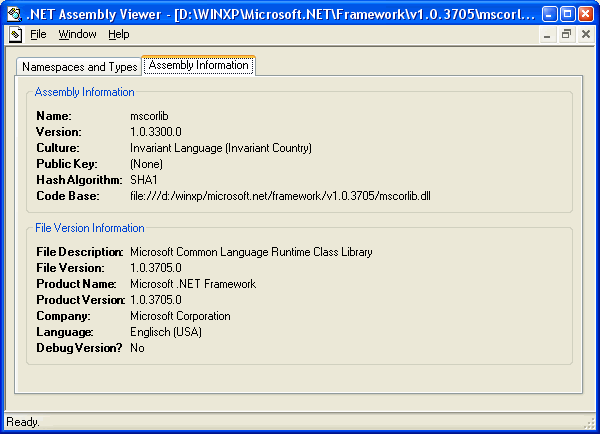Click the Name: field label
The width and height of the screenshot is (600, 434).
coord(54,116)
